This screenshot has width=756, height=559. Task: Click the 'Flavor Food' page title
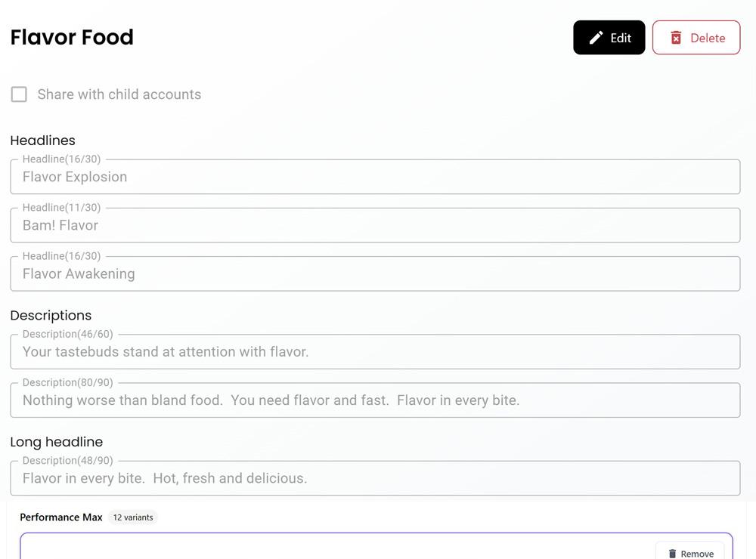tap(72, 37)
